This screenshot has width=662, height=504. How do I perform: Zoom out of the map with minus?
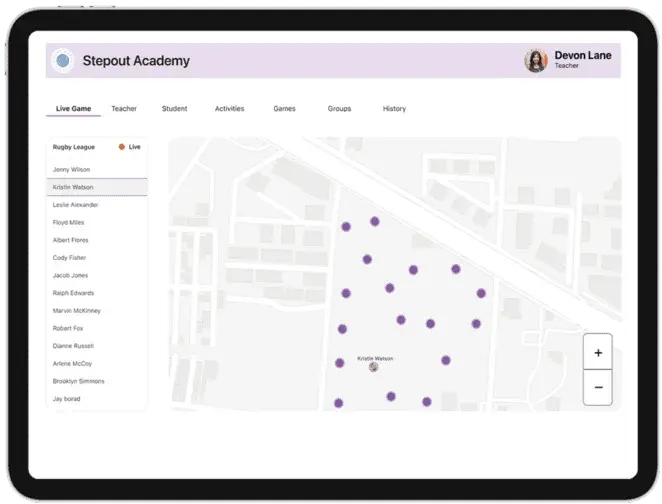tap(597, 387)
